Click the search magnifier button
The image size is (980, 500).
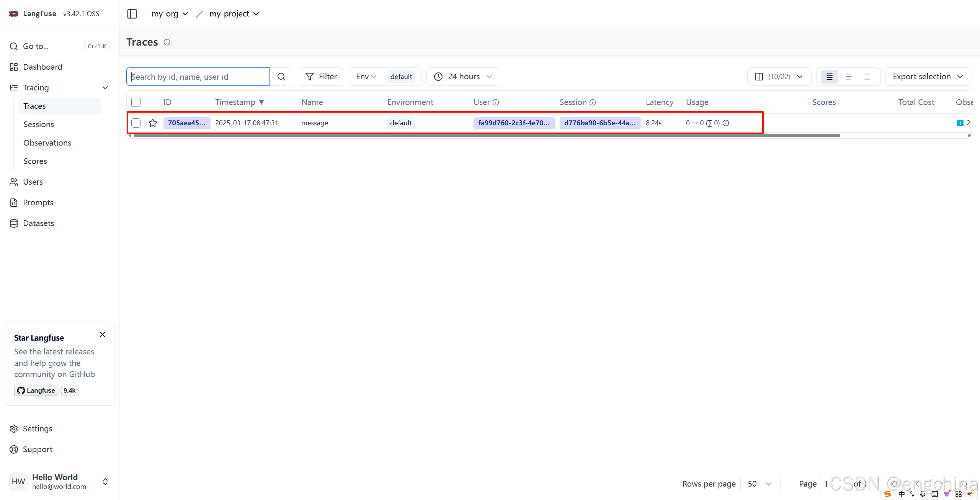[281, 77]
